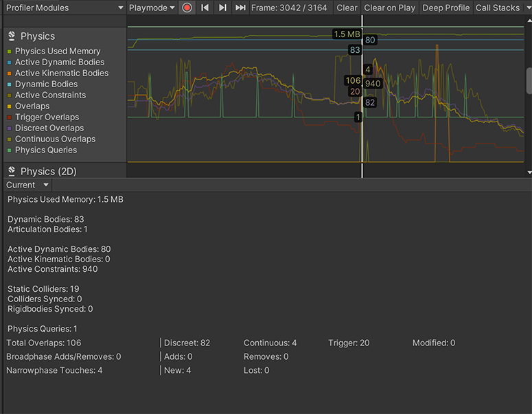
Task: Click 'Static Colliders: 19' detail text
Action: click(43, 289)
